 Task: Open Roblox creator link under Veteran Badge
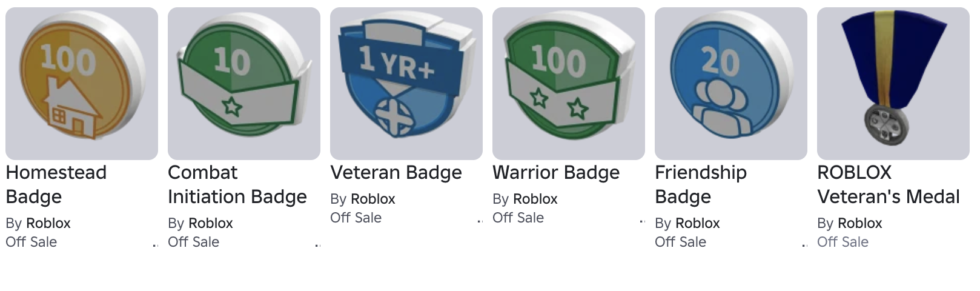(x=373, y=199)
